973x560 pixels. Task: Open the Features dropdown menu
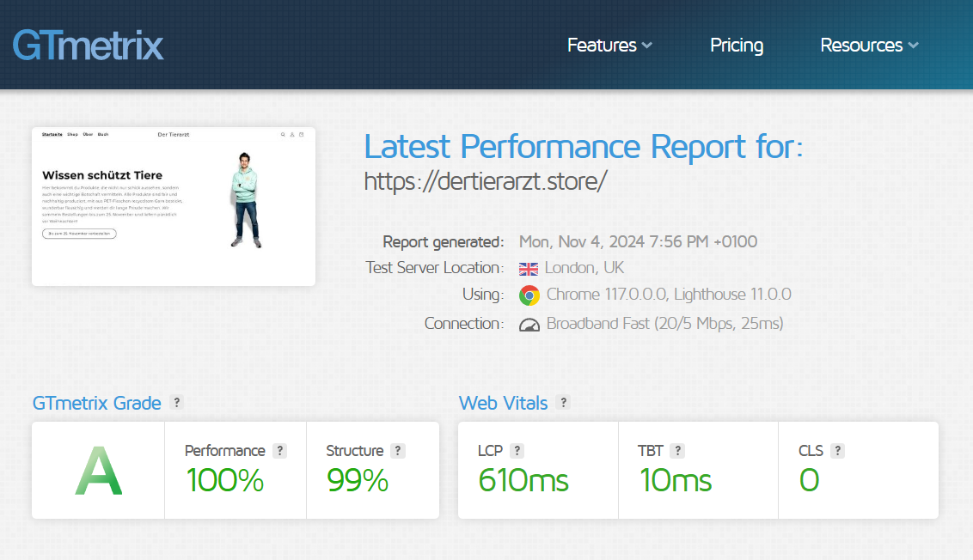pyautogui.click(x=609, y=46)
